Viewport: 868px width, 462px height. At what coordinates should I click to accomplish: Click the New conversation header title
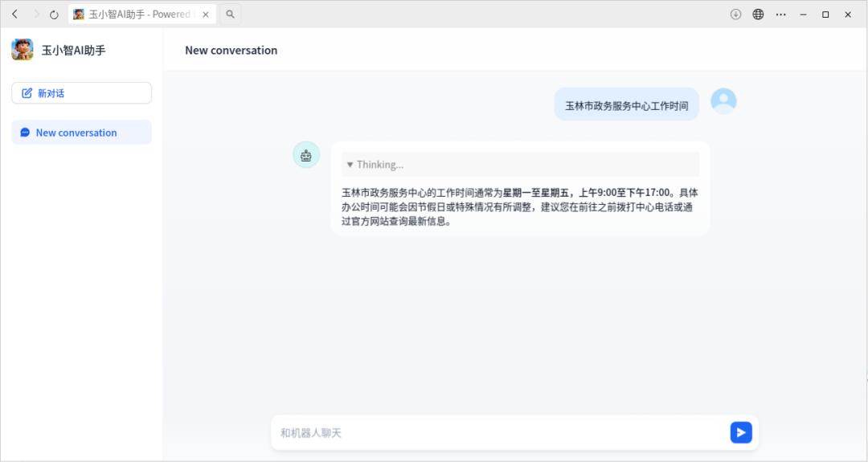point(231,51)
